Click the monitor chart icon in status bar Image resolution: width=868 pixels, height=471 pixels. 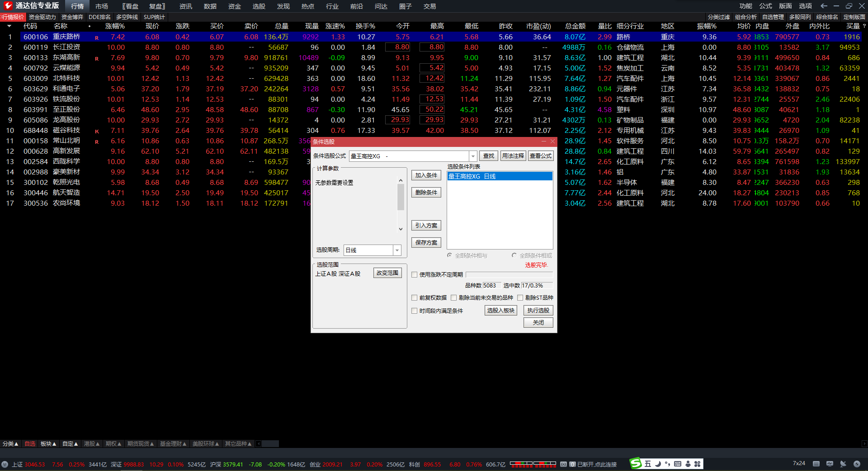[x=830, y=464]
